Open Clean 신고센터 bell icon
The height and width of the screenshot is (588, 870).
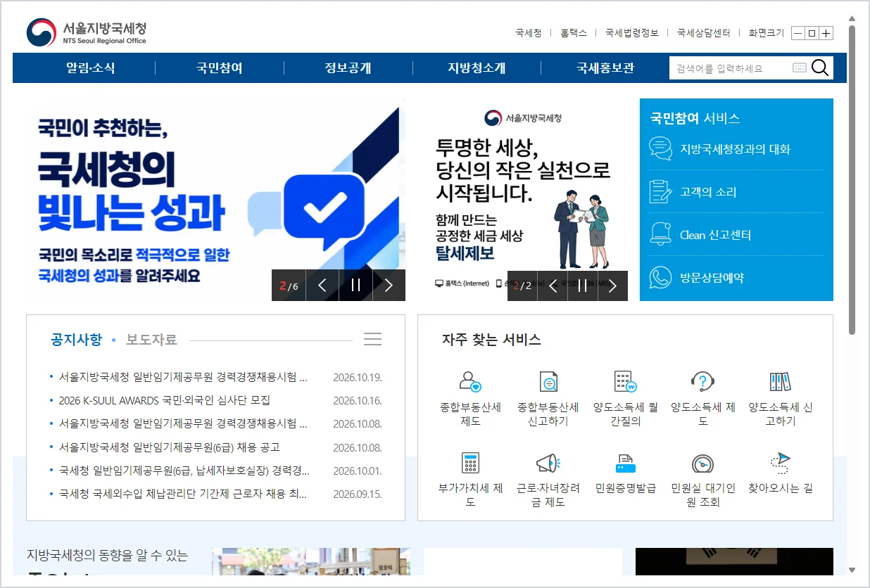[660, 234]
